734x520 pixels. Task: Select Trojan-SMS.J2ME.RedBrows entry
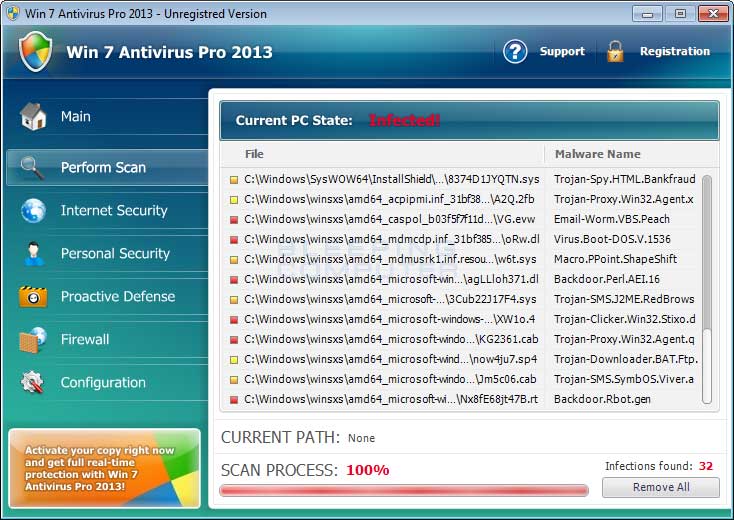pos(624,299)
